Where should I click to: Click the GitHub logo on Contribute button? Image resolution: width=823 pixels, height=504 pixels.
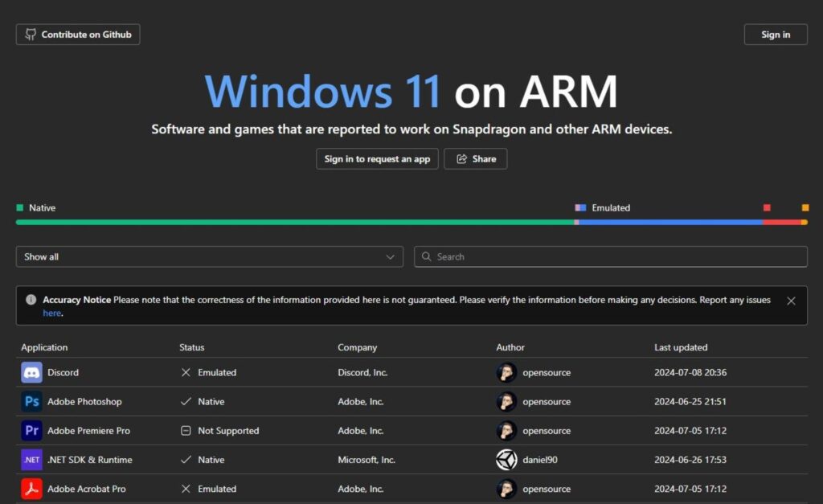[x=30, y=34]
